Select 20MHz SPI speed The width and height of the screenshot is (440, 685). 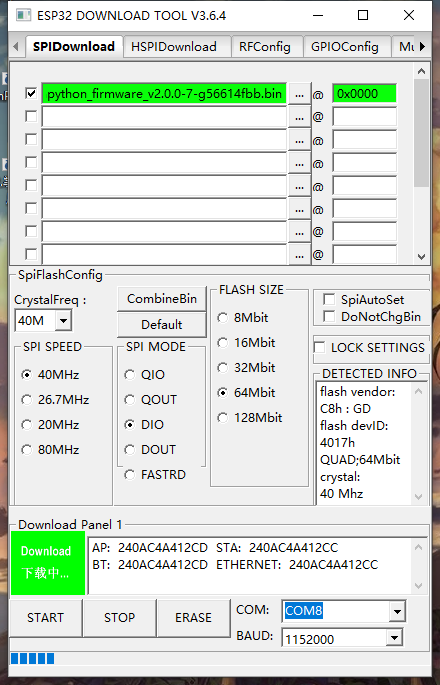pyautogui.click(x=51, y=425)
